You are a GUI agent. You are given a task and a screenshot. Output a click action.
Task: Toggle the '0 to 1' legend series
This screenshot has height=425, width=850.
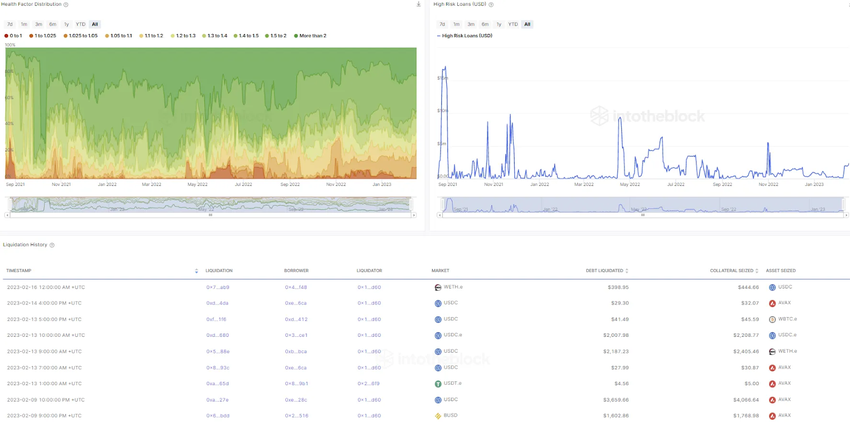pos(14,36)
